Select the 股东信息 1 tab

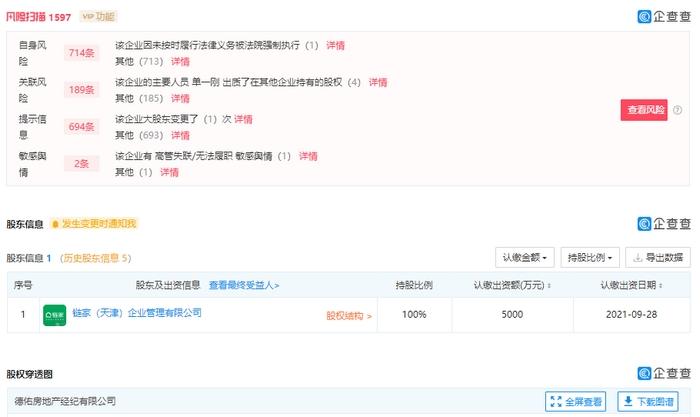29,258
